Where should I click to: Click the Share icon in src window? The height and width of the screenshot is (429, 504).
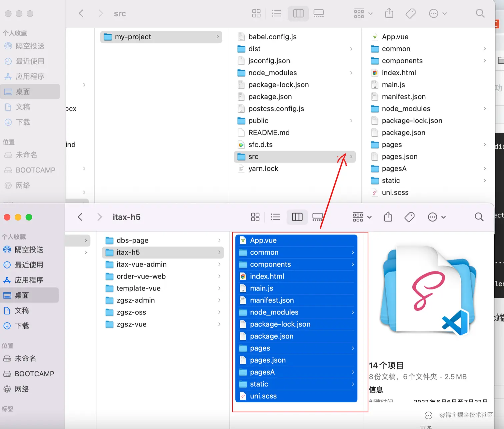tap(389, 13)
